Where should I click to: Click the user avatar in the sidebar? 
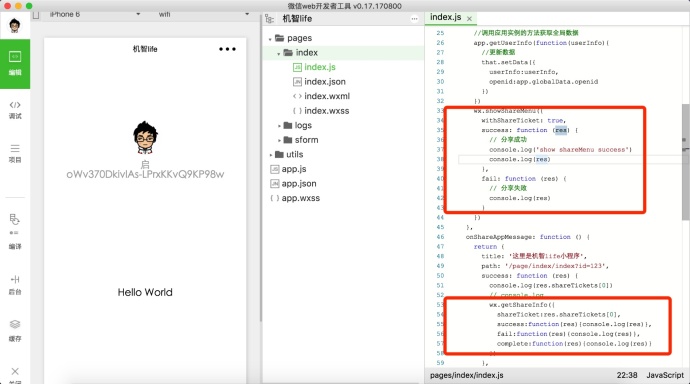(15, 26)
